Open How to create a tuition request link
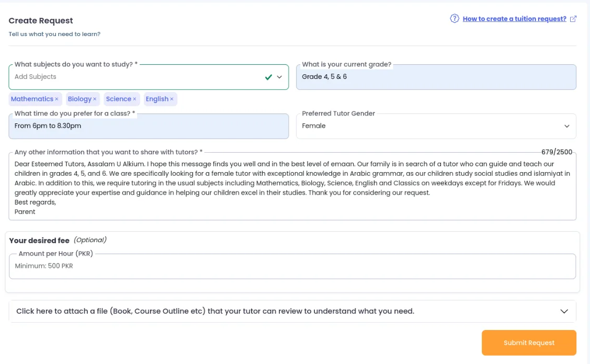This screenshot has width=590, height=364. pyautogui.click(x=514, y=19)
